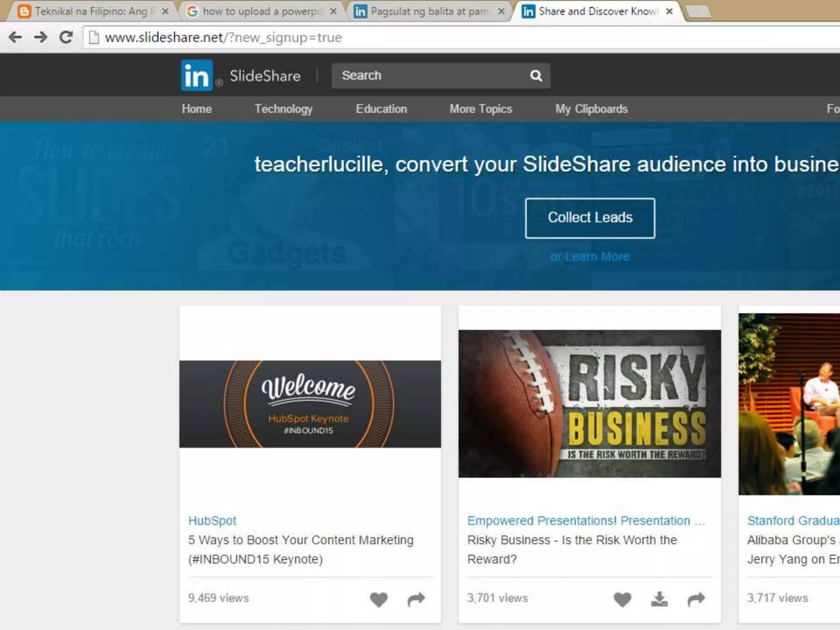This screenshot has height=630, width=840.
Task: Go back using browser back arrow
Action: pos(15,37)
